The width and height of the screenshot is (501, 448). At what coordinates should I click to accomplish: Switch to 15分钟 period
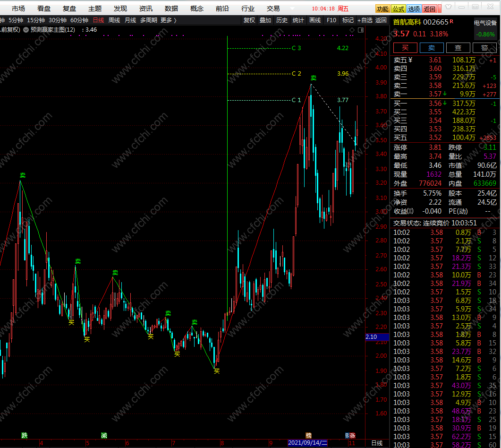(x=36, y=20)
